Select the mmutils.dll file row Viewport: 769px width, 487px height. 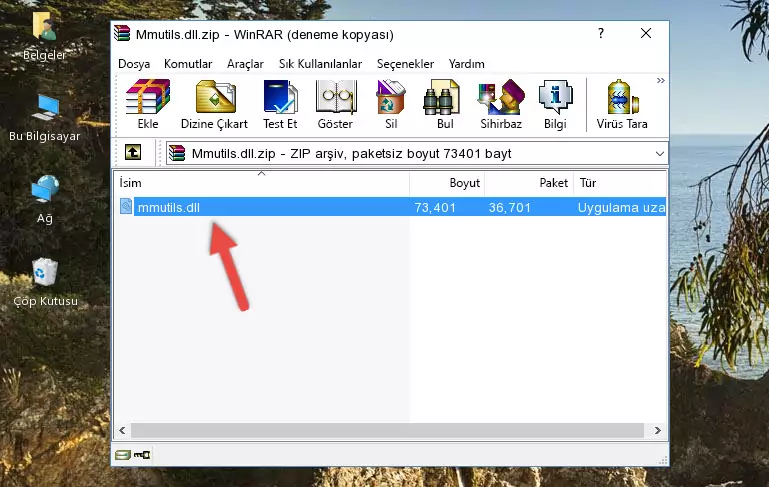(391, 207)
